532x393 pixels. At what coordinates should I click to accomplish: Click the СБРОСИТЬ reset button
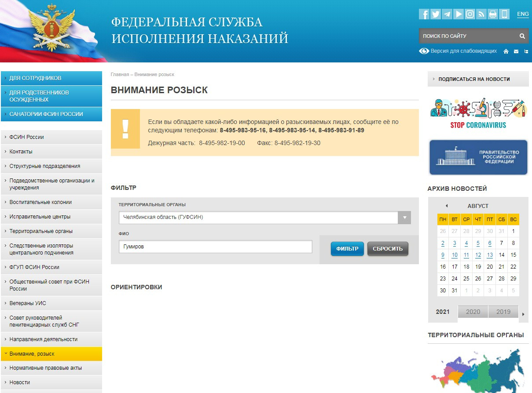[388, 249]
